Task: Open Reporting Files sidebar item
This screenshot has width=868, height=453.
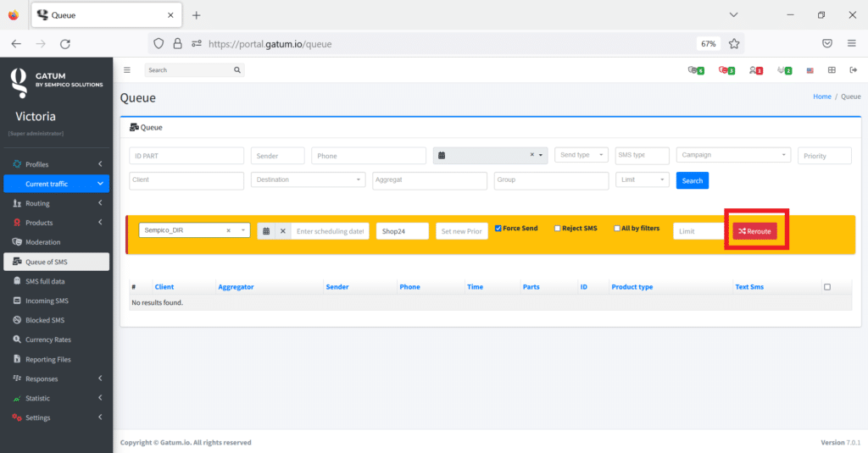Action: pyautogui.click(x=57, y=360)
